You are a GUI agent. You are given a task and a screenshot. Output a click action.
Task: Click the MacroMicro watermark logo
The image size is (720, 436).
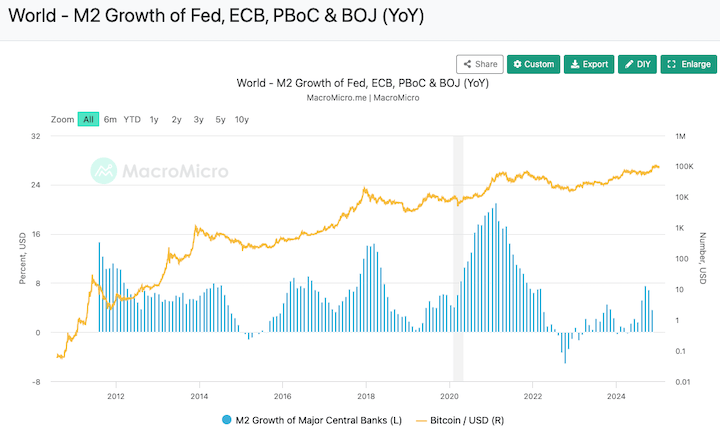153,170
